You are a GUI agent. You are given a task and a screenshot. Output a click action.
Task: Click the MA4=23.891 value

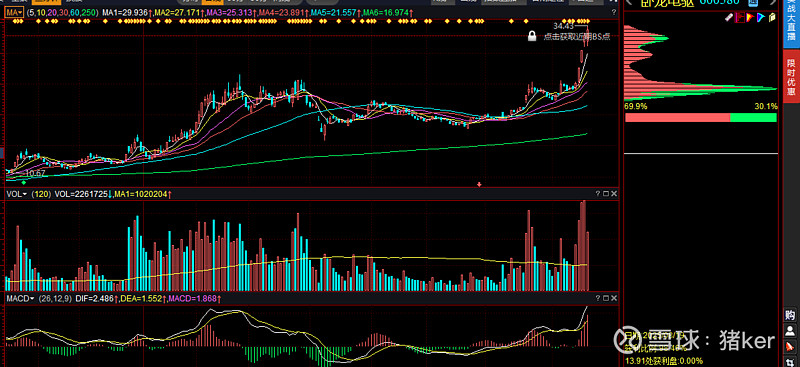[282, 11]
